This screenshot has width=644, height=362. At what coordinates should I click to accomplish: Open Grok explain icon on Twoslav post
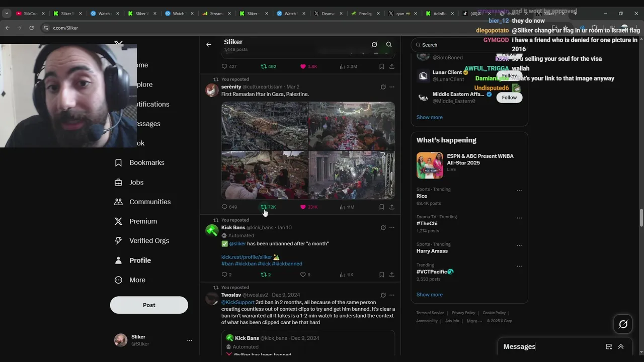tap(383, 295)
